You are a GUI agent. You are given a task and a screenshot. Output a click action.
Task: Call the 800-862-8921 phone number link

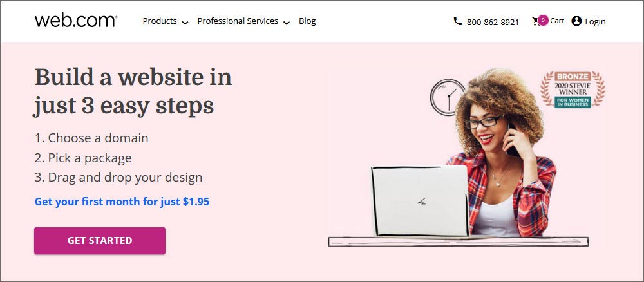pyautogui.click(x=493, y=22)
